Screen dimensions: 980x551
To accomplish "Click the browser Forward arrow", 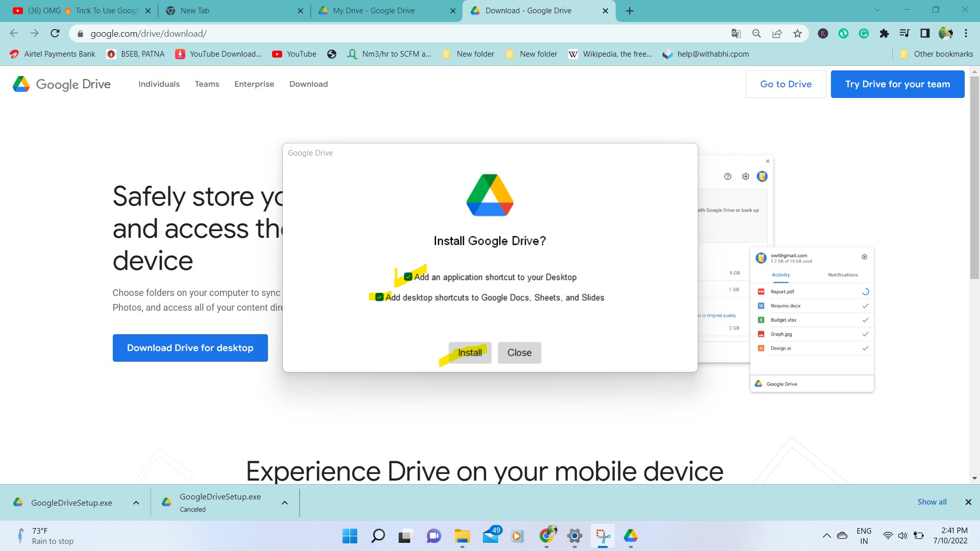I will [x=34, y=33].
